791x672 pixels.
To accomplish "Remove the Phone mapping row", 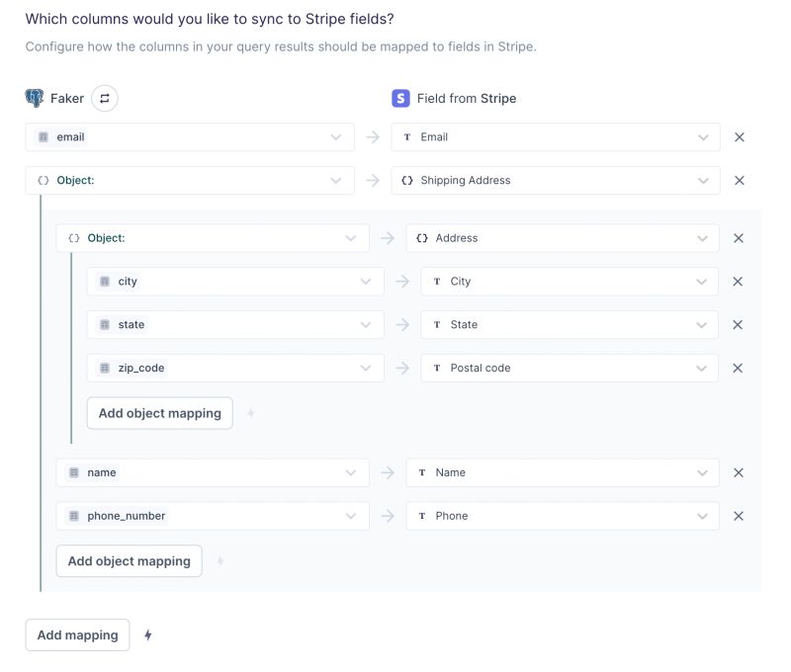I will [x=738, y=516].
